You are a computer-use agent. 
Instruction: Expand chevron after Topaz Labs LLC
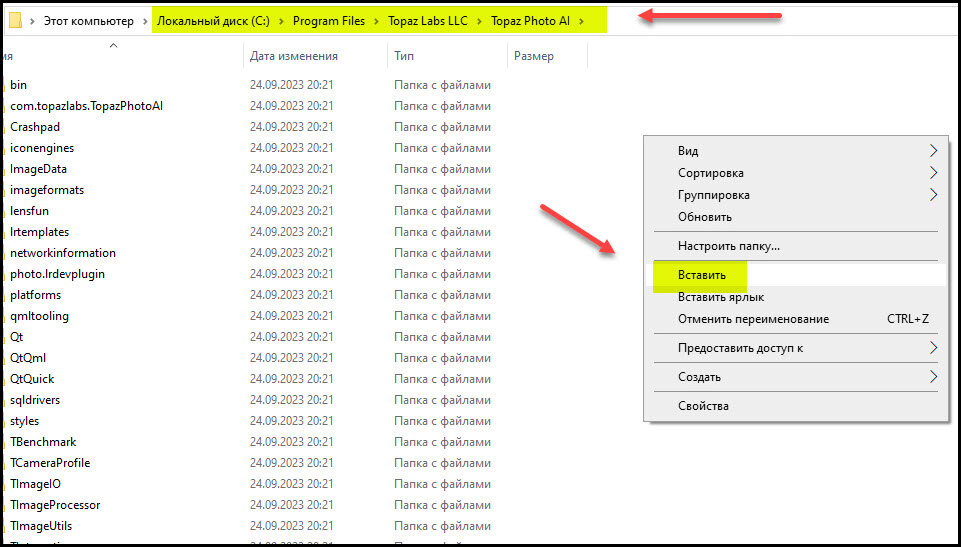pyautogui.click(x=479, y=21)
